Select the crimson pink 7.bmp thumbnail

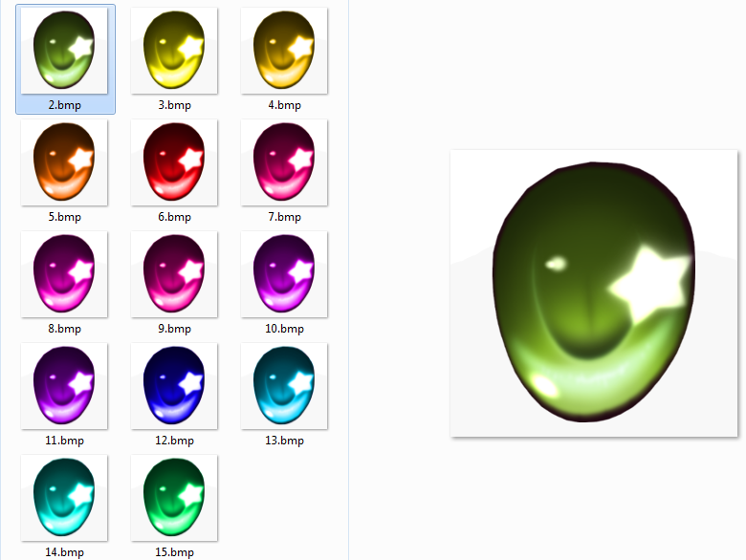pos(284,162)
